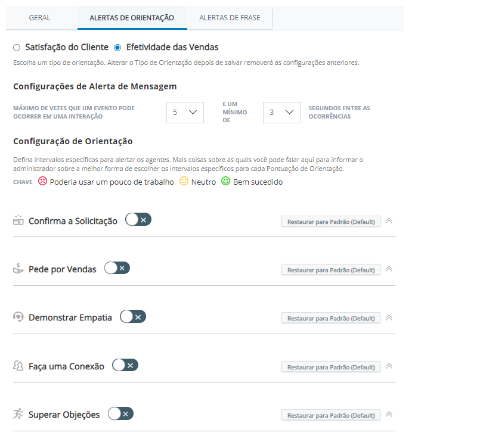Select Satisfação do Cliente radio button

click(17, 48)
